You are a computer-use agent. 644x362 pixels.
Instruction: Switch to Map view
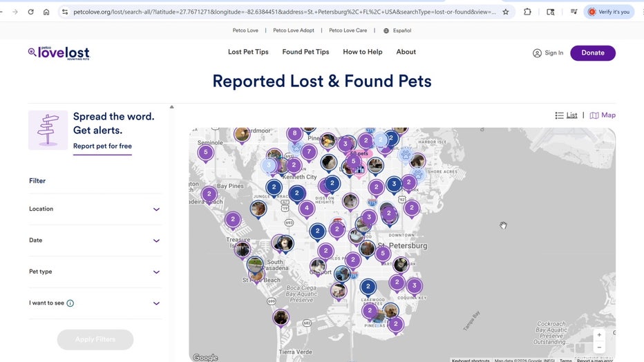tap(603, 115)
